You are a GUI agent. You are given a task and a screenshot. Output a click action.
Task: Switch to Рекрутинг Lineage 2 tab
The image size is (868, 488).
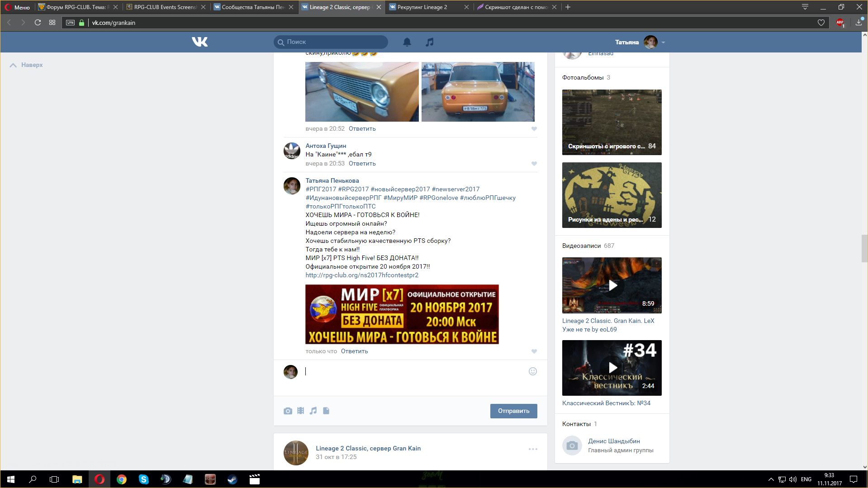tap(429, 7)
